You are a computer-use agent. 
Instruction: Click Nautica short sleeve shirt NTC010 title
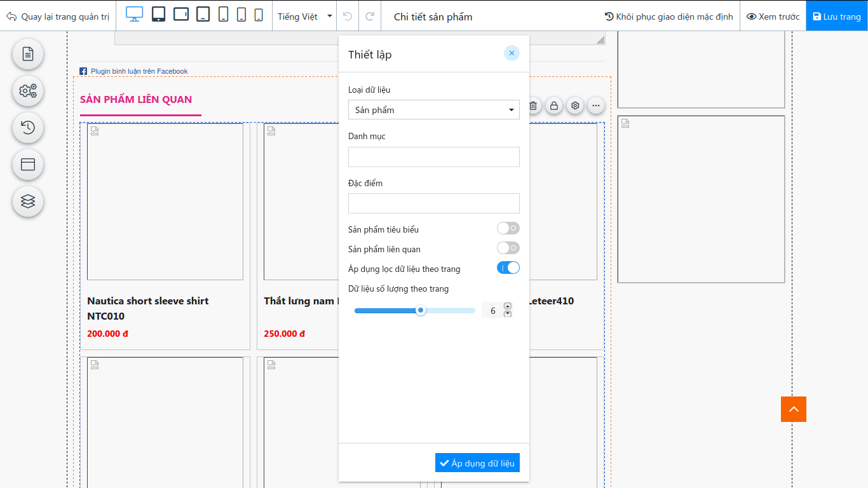[x=148, y=308]
